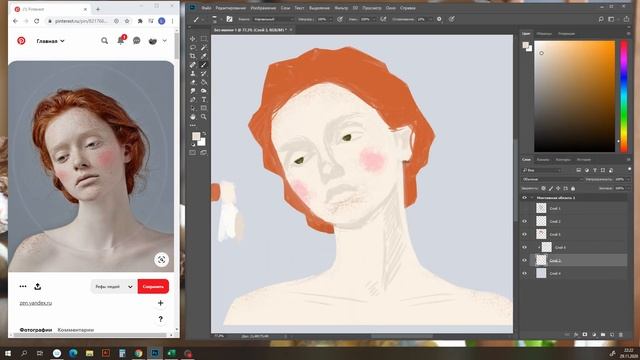Select the Clone Stamp tool
Image resolution: width=640 pixels, height=360 pixels.
point(193,73)
